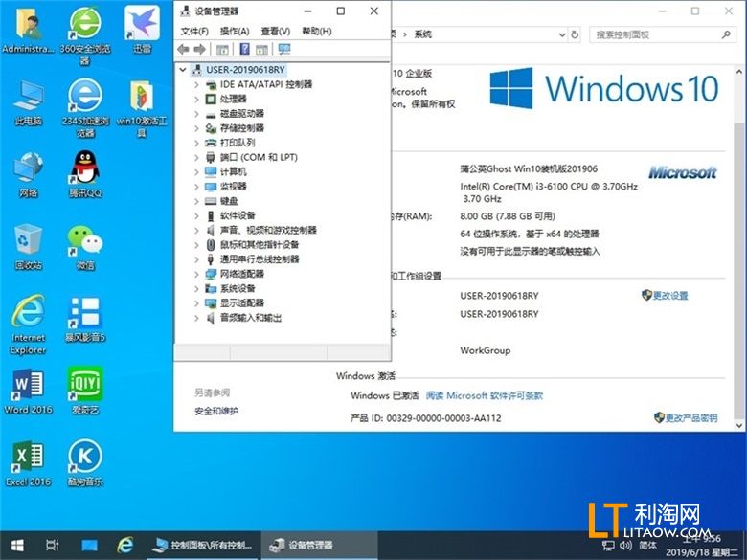Select Keyboards (键盘) tree item
Image resolution: width=747 pixels, height=560 pixels.
click(x=229, y=201)
